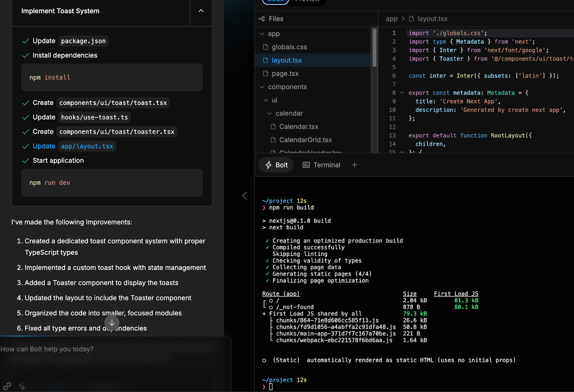Viewport: 574px width, 392px height.
Task: Click the 'npm run build' terminal line
Action: pos(291,207)
